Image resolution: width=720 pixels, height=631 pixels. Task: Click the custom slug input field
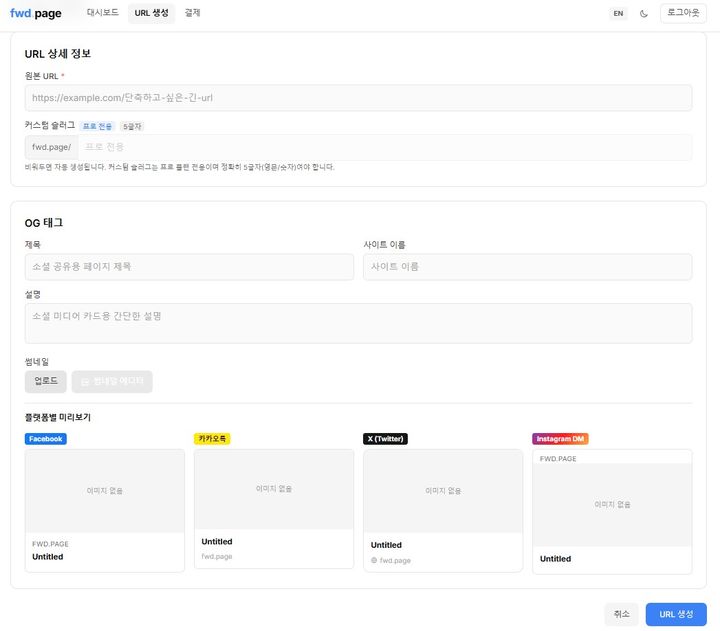point(385,147)
